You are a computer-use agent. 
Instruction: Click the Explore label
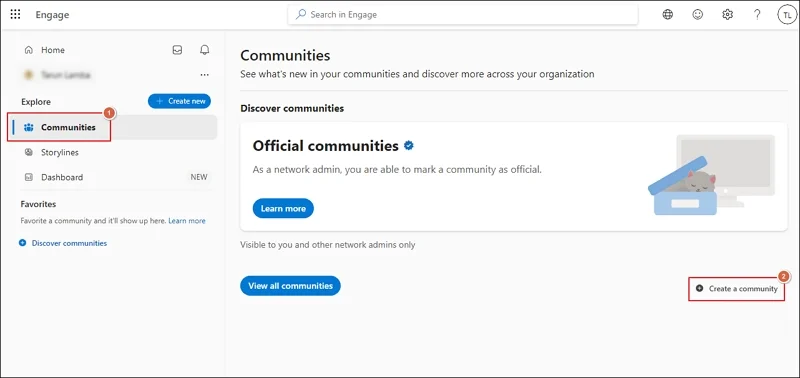(36, 102)
